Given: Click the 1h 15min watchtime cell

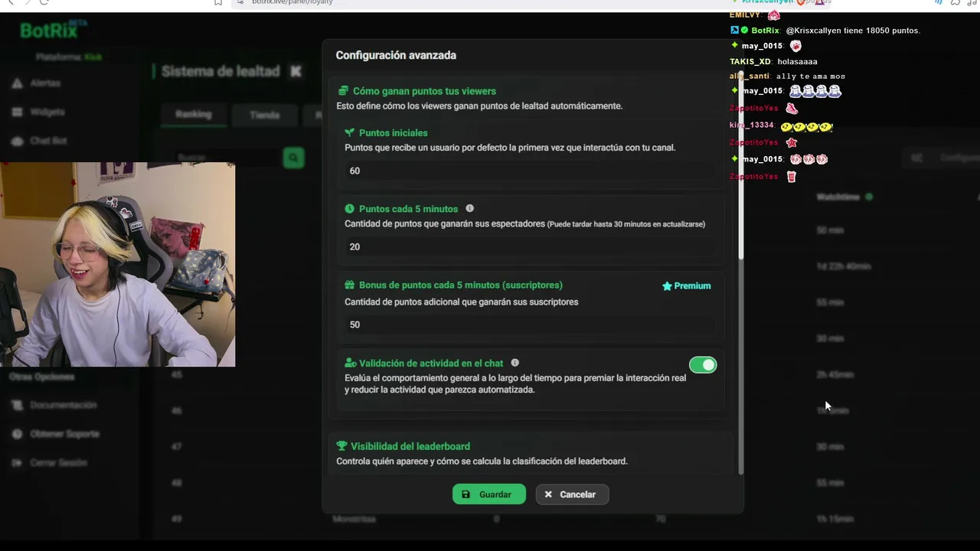Looking at the screenshot, I should 835,520.
